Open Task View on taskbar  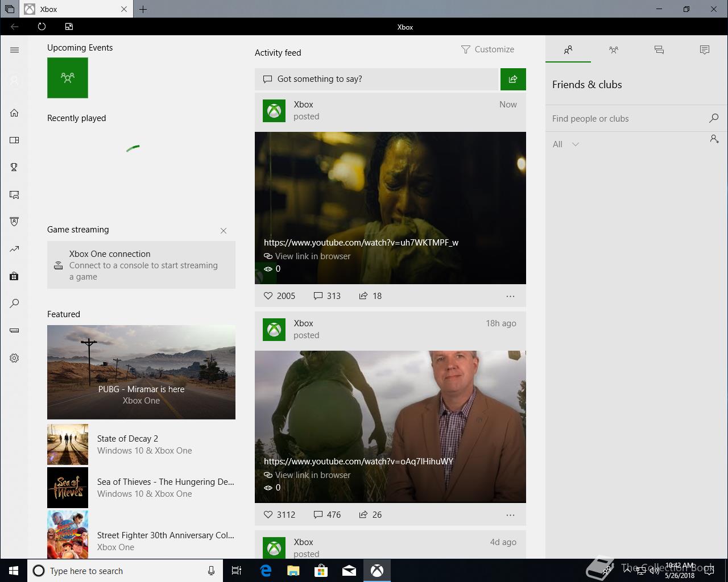pos(237,571)
